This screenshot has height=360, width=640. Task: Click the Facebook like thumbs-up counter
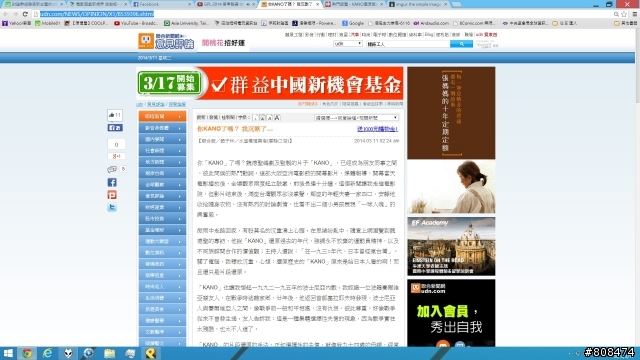click(115, 115)
